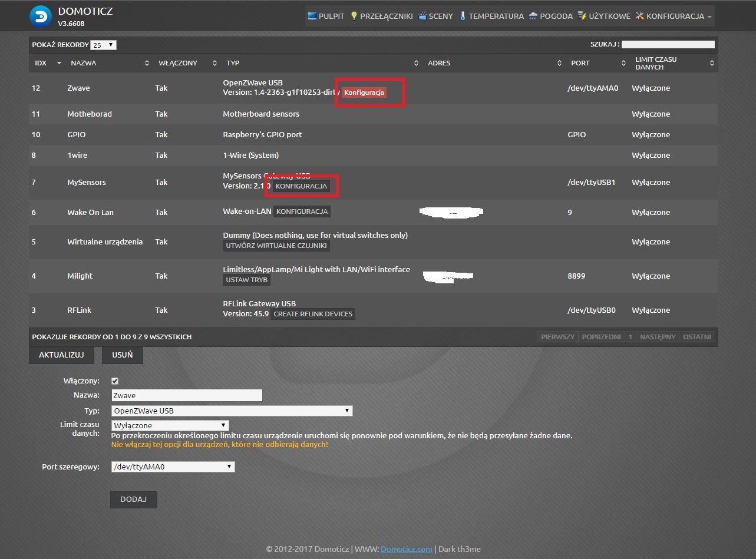Expand Konfiguracja top menu dropdown
This screenshot has height=559, width=756.
tap(674, 16)
